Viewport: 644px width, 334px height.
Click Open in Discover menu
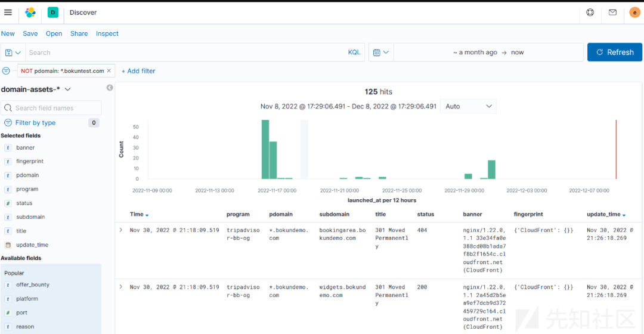[x=54, y=33]
